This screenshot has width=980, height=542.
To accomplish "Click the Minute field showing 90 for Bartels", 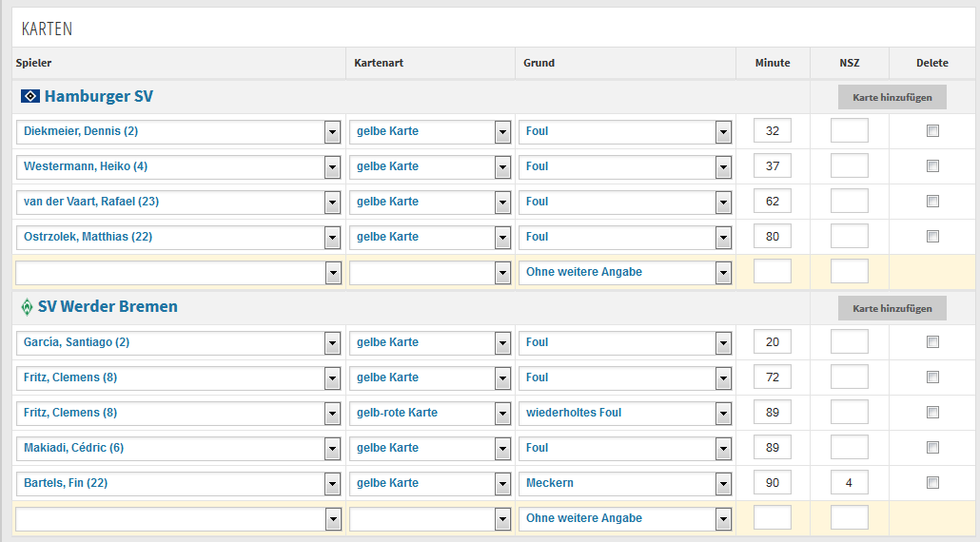I will [x=773, y=482].
